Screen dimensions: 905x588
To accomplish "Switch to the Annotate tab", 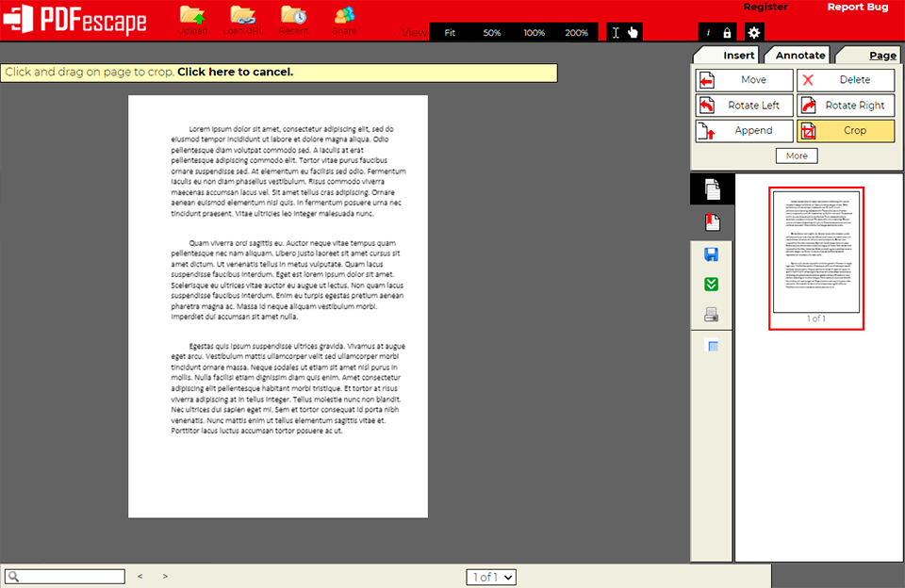I will (x=798, y=55).
